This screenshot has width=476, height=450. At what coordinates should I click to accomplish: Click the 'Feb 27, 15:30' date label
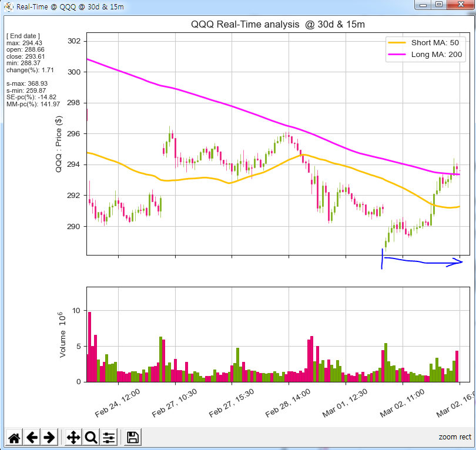(232, 403)
